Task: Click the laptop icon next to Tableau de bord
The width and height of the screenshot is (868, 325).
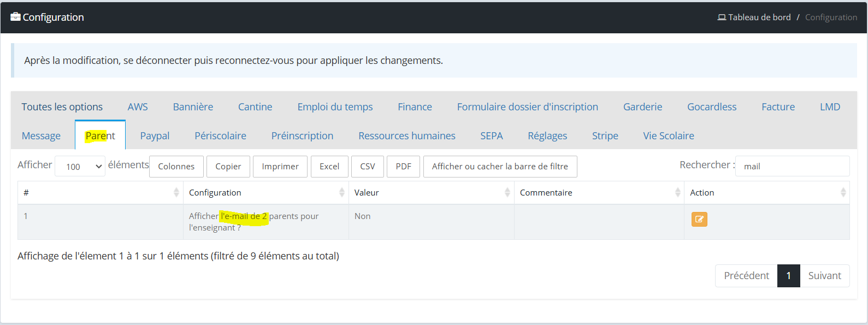Action: click(722, 17)
